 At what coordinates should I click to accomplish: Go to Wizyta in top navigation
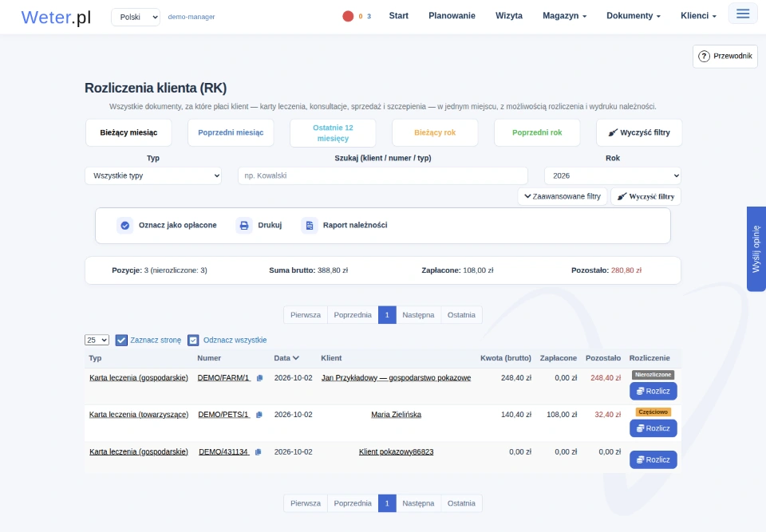[509, 16]
